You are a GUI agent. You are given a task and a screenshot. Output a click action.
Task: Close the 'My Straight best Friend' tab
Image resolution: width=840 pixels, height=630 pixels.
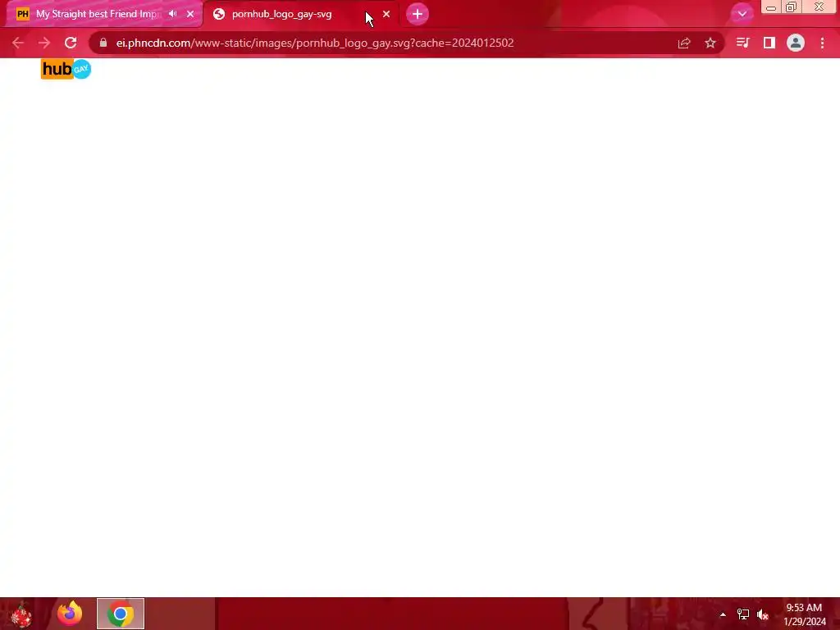[190, 14]
